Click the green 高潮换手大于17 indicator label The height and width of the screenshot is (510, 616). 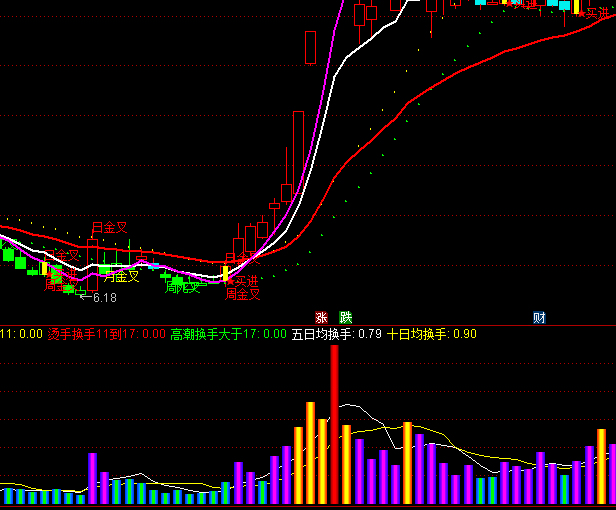coord(228,334)
